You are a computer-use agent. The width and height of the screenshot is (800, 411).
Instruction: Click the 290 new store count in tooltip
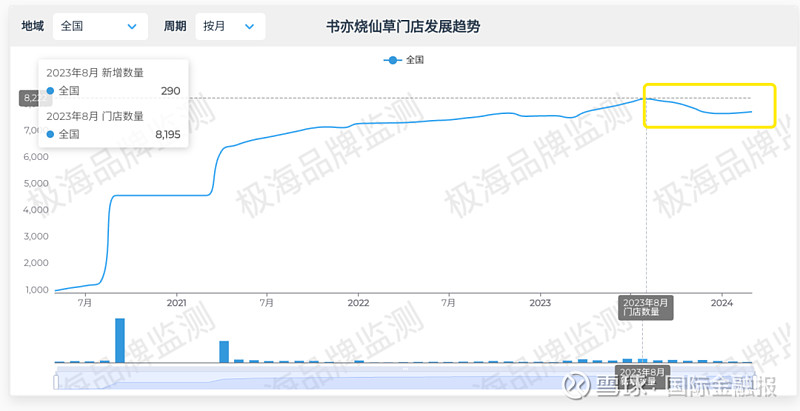(170, 91)
